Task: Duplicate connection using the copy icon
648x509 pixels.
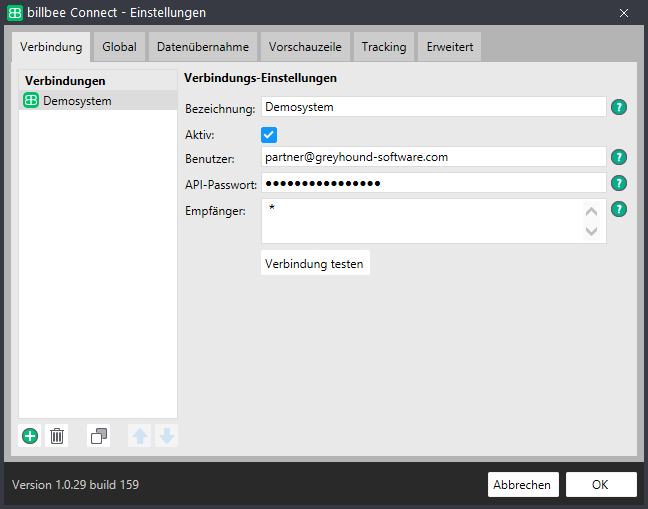Action: [x=98, y=436]
